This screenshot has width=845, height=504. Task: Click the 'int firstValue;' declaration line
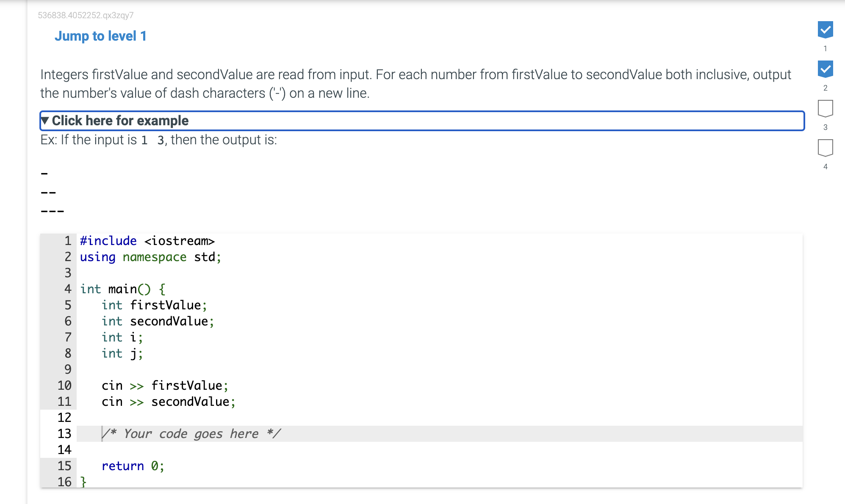154,305
